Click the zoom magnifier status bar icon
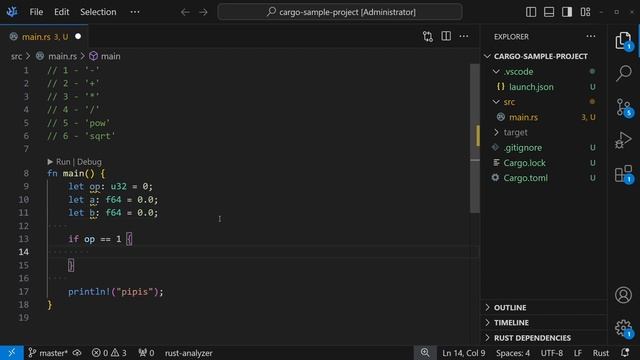Screen dimensions: 640x360 (x=425, y=353)
